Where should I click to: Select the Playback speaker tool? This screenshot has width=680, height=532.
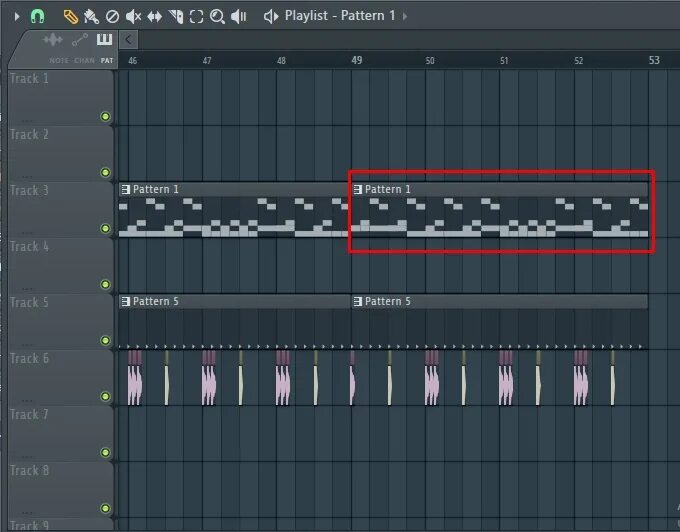click(x=239, y=16)
